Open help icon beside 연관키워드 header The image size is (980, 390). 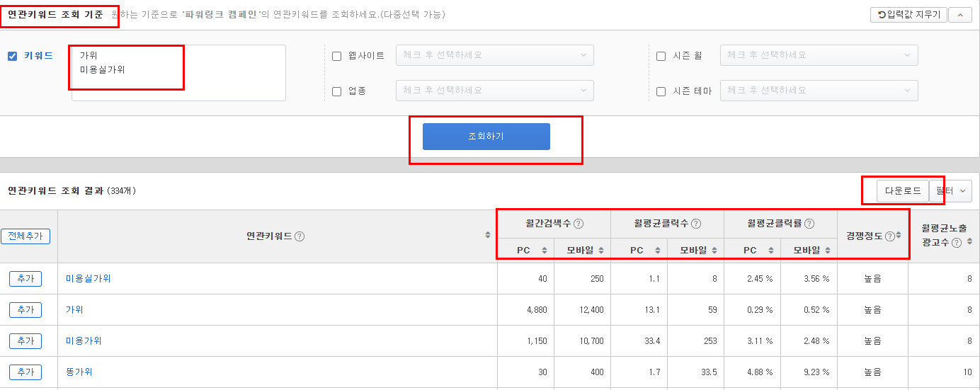coord(300,236)
